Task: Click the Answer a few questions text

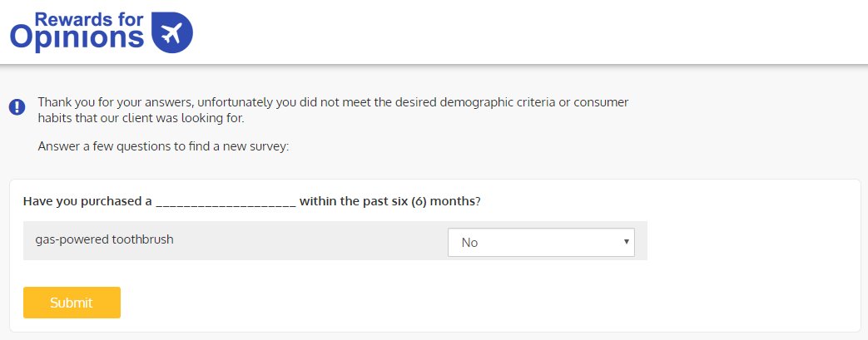Action: coord(164,146)
